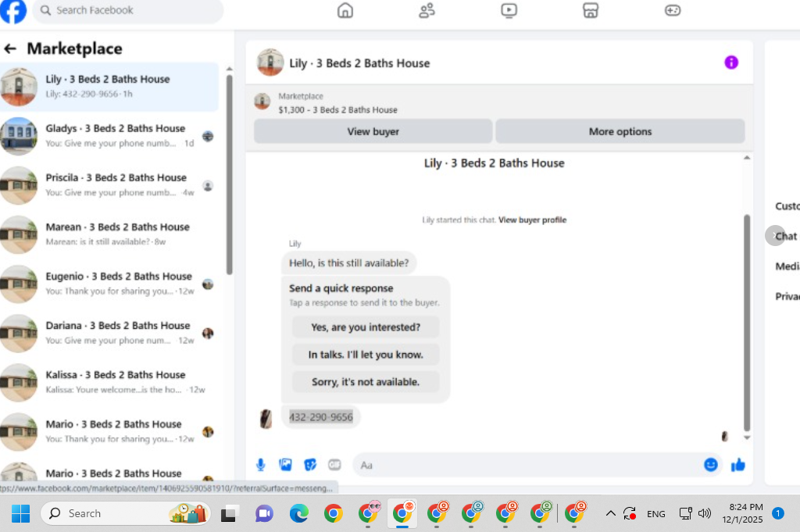800x532 pixels.
Task: Expand the Chat section in side panel
Action: [x=786, y=236]
